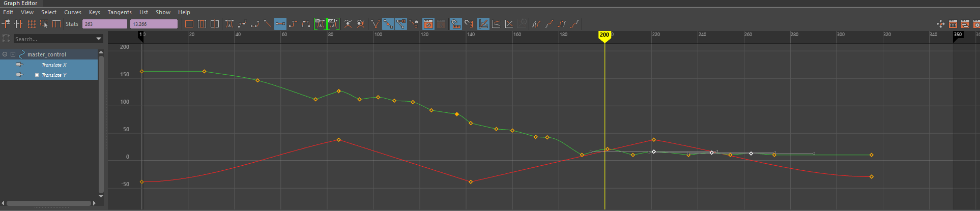
Task: Click Pre-Infinity Cycle icon
Action: [536, 24]
